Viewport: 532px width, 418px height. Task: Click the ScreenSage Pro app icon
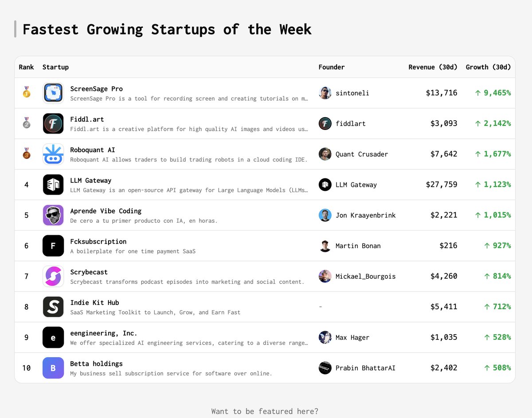coord(53,93)
